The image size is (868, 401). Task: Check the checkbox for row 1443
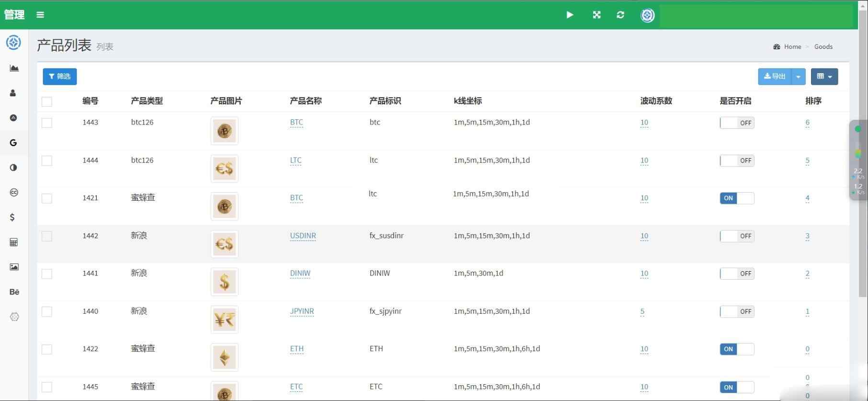(x=47, y=123)
